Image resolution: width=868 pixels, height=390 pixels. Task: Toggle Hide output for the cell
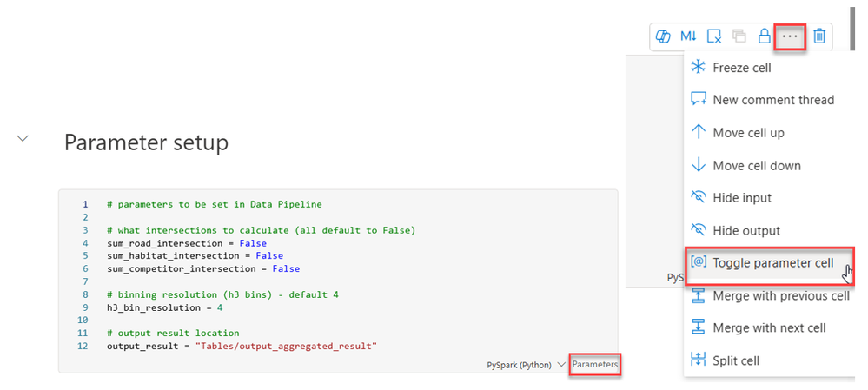click(745, 230)
